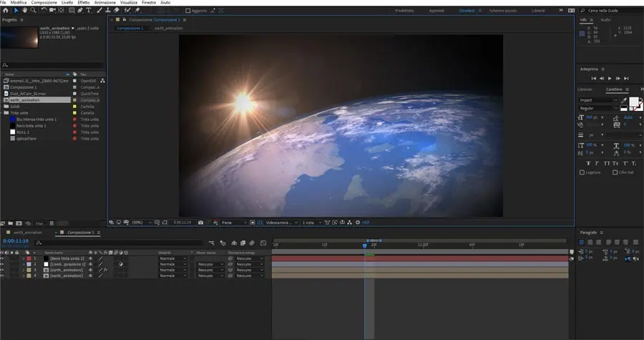Screen dimensions: 644x340
Task: Select the Roto Brush tool
Action: click(x=127, y=10)
